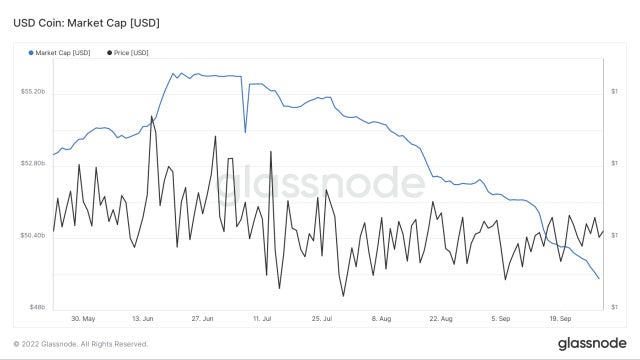Click the Glassnode copyright notice text
Image resolution: width=640 pixels, height=360 pixels.
click(81, 344)
